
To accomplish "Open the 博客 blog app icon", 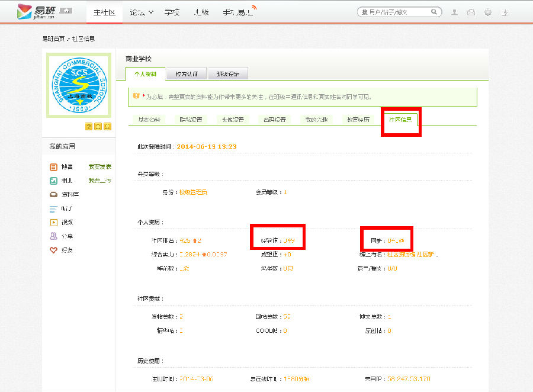I will pos(53,167).
